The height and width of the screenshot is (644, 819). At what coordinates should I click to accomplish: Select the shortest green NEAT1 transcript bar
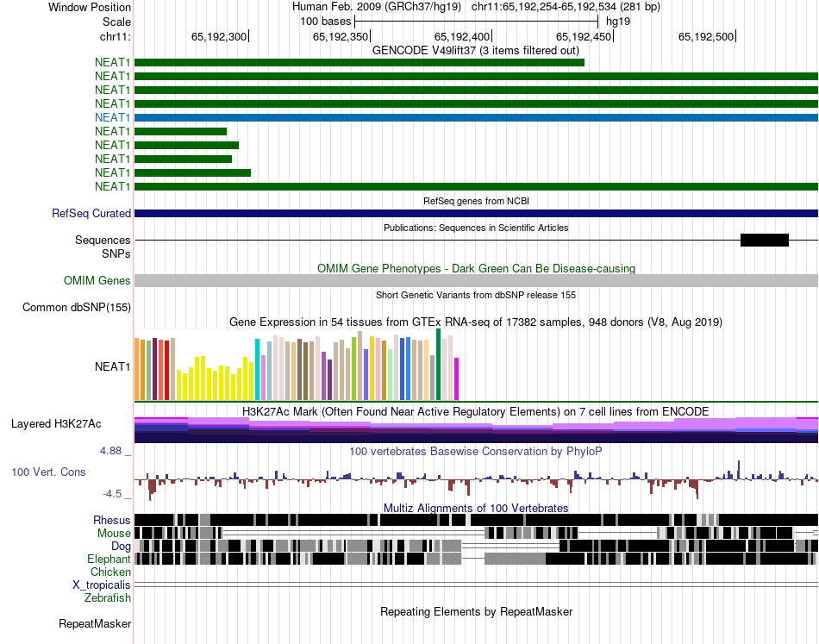point(181,132)
